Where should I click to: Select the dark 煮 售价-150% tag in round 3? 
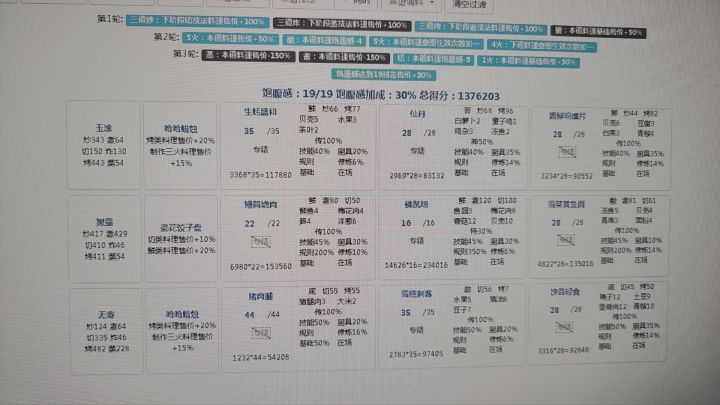(x=344, y=57)
